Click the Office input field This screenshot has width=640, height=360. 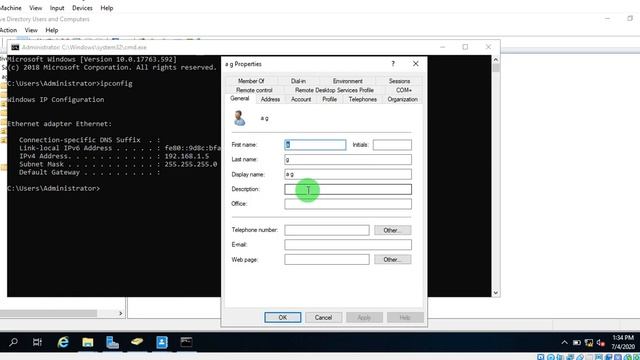[x=348, y=204]
